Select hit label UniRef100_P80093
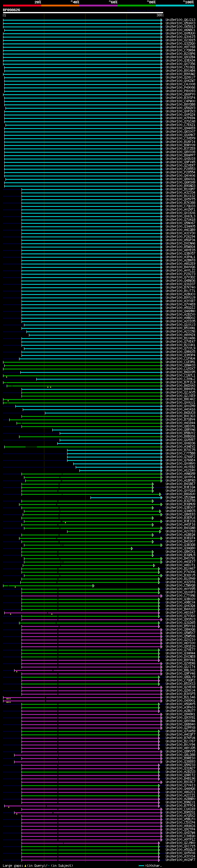 coord(180,91)
